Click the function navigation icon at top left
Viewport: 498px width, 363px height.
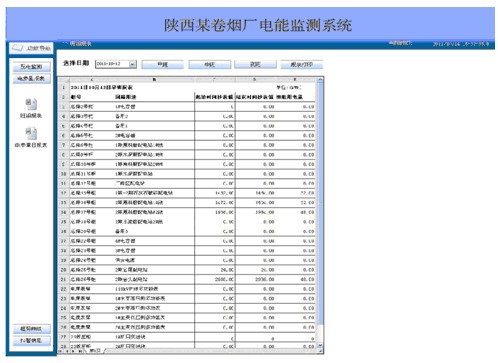17,48
